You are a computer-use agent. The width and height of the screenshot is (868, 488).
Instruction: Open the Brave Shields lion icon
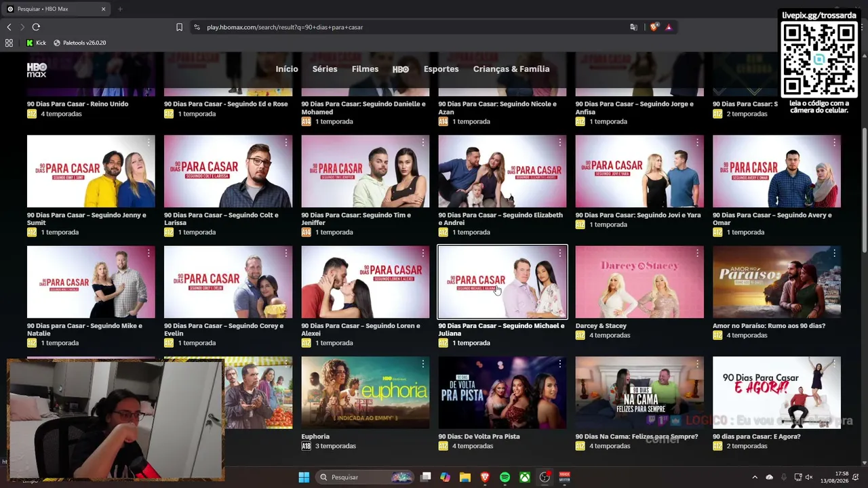coord(654,27)
